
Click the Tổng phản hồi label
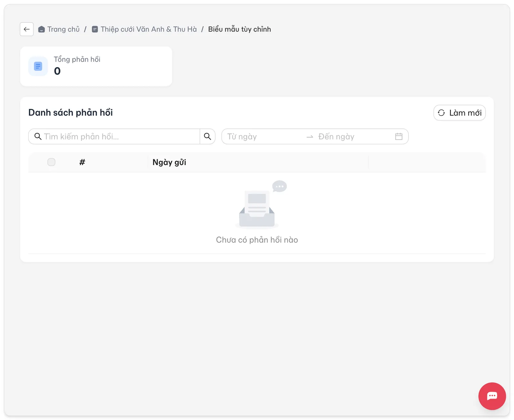(77, 59)
